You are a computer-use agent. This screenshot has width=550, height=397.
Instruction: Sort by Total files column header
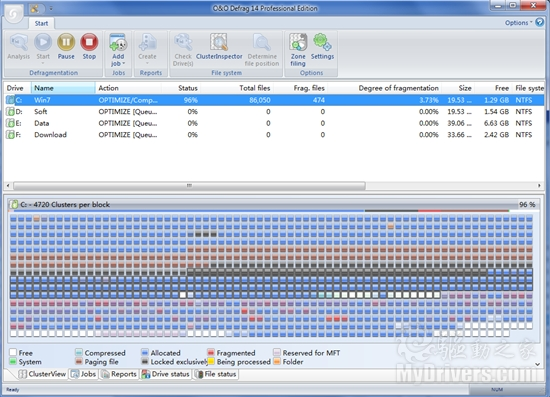click(237, 88)
